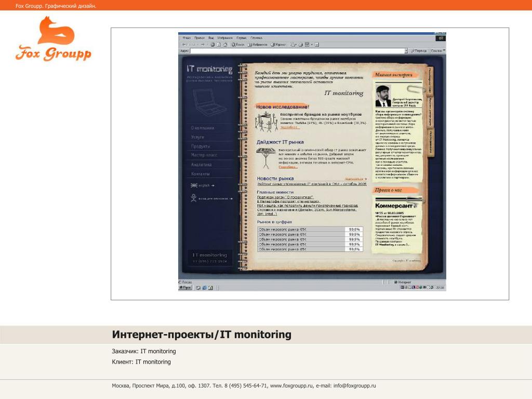
Task: Click Подробнее under Дайджест IT рынка
Action: [288, 167]
